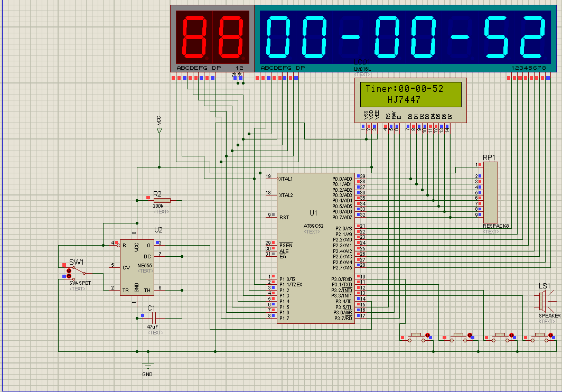Click the upper red actuator dot of SW1
Viewport: 562px width, 392px height.
[x=69, y=270]
